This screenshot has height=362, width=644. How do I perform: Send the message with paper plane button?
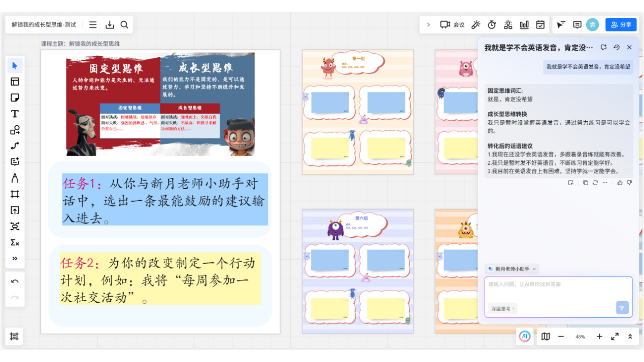pos(622,308)
